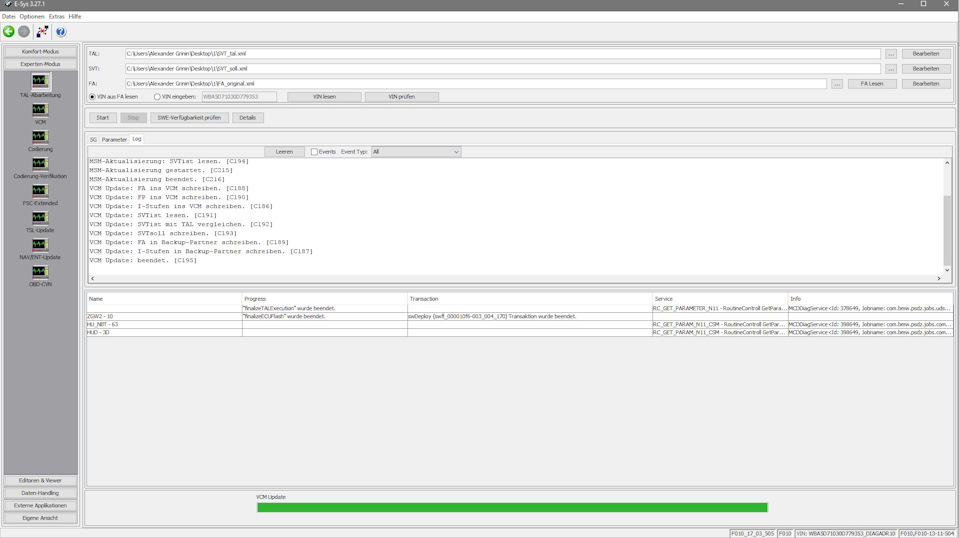Click log horizontal scroll right arrow
Image resolution: width=960 pixels, height=538 pixels.
point(939,278)
